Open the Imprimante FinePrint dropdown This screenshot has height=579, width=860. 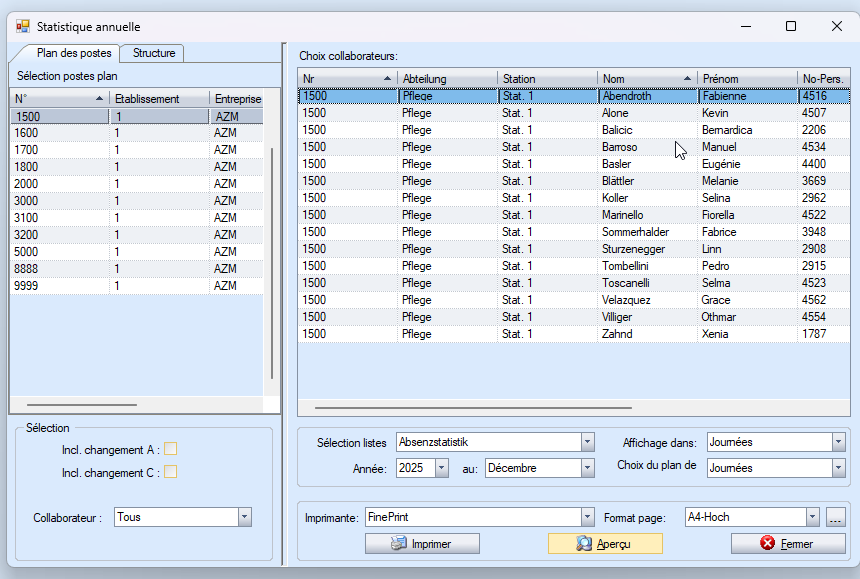point(587,517)
